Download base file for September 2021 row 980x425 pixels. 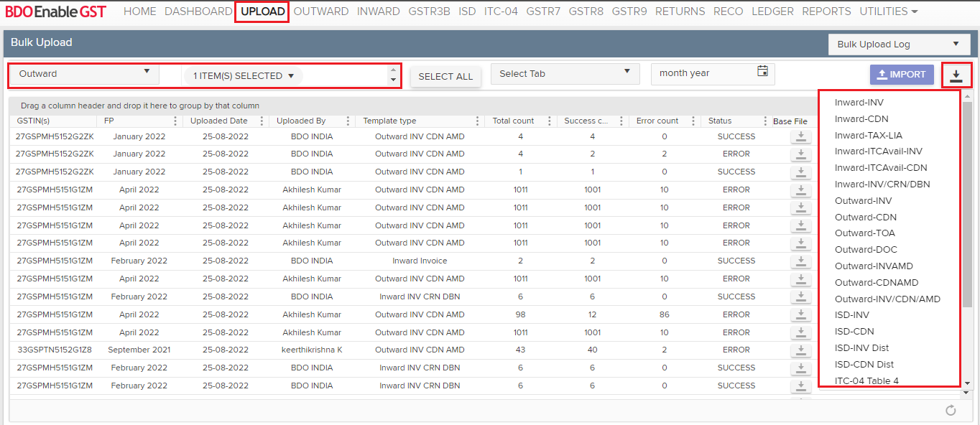(801, 350)
